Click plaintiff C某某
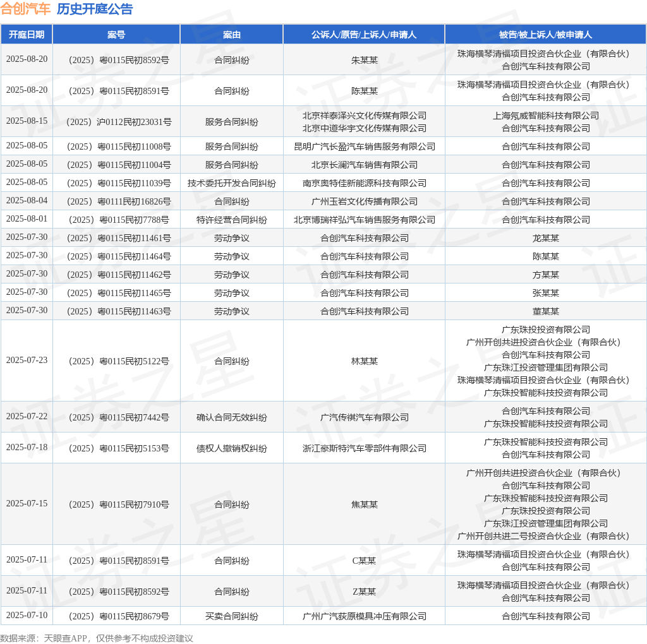 point(365,561)
